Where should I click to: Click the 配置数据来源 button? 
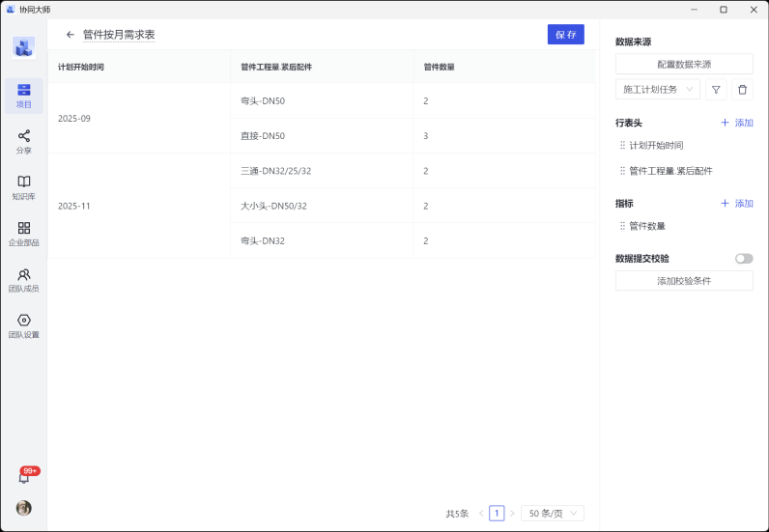tap(684, 65)
